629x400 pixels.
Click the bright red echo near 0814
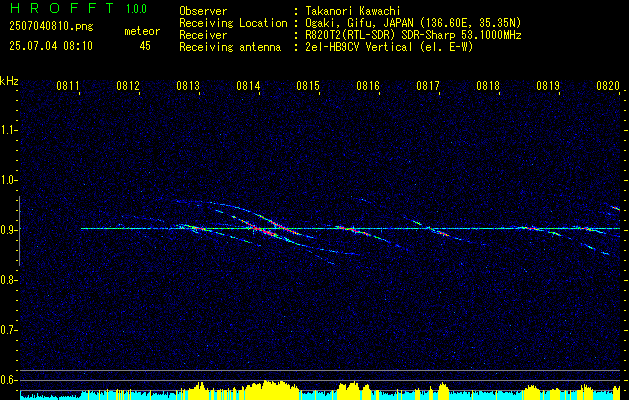(263, 230)
